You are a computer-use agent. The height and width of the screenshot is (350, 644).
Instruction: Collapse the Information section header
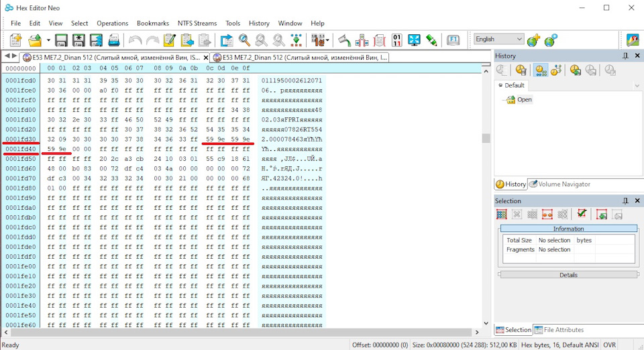click(x=568, y=229)
